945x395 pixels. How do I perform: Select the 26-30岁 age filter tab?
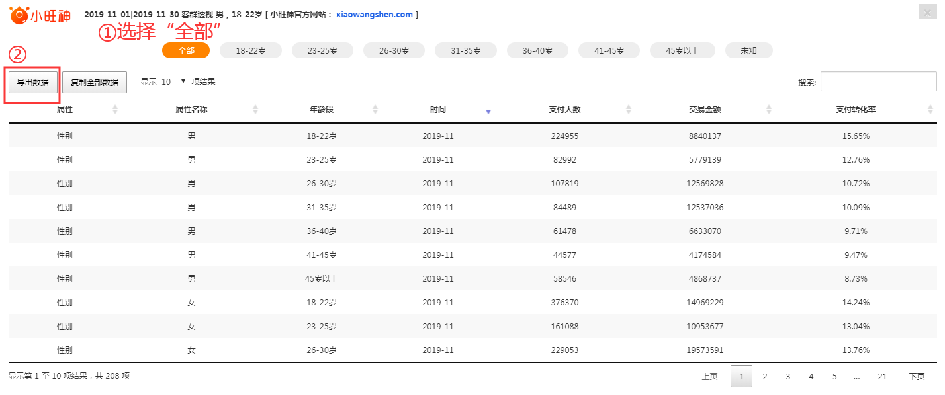point(394,51)
